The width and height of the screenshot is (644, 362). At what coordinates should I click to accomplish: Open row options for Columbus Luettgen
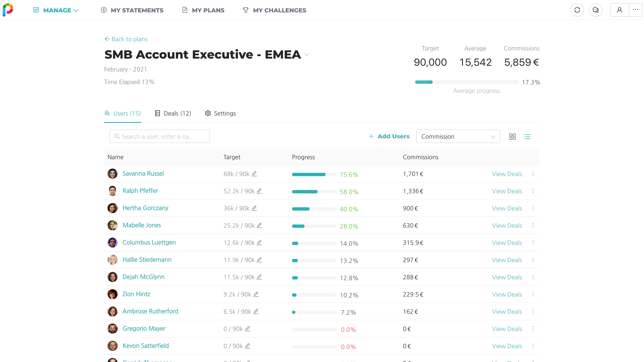[533, 243]
